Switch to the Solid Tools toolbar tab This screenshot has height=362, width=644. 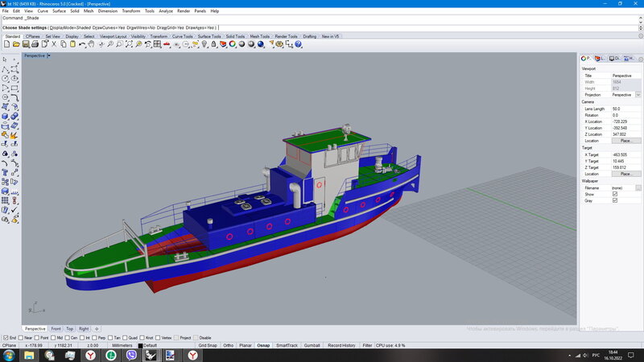click(x=235, y=36)
